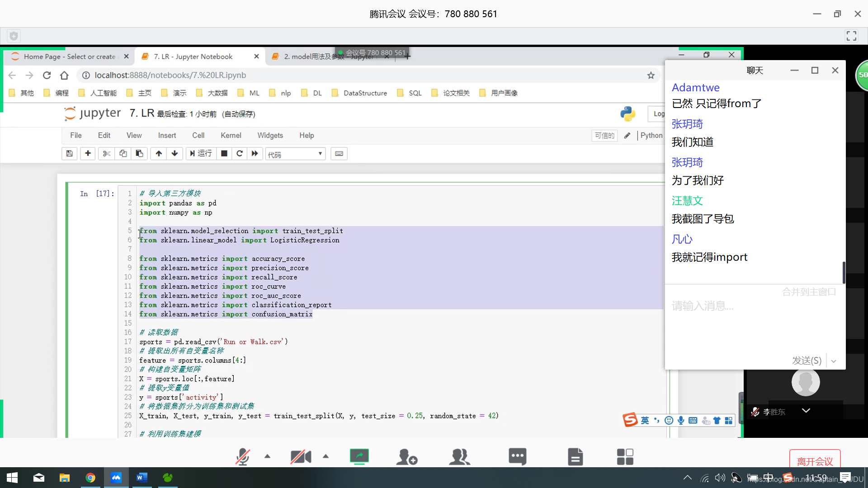This screenshot has height=488, width=868.
Task: Restart the kernel with the circular arrow
Action: click(x=240, y=154)
